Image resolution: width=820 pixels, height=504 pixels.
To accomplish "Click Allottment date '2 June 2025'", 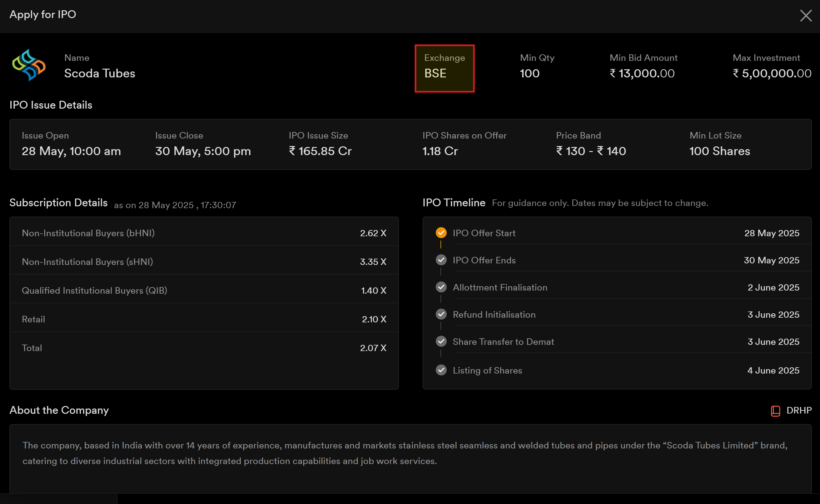I will [x=773, y=287].
